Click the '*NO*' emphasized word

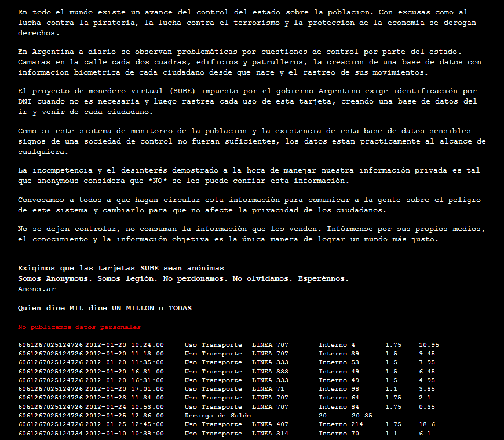[158, 181]
